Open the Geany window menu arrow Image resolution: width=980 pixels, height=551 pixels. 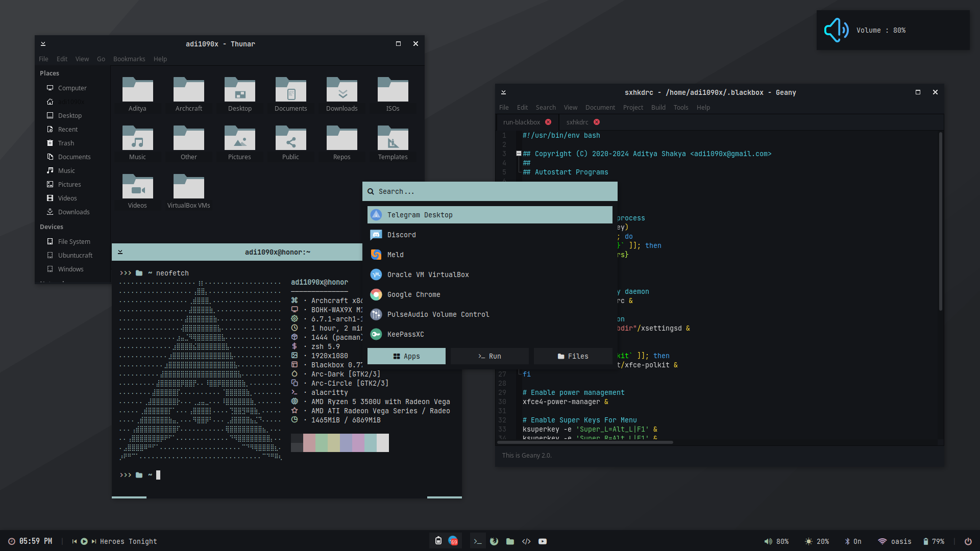503,92
